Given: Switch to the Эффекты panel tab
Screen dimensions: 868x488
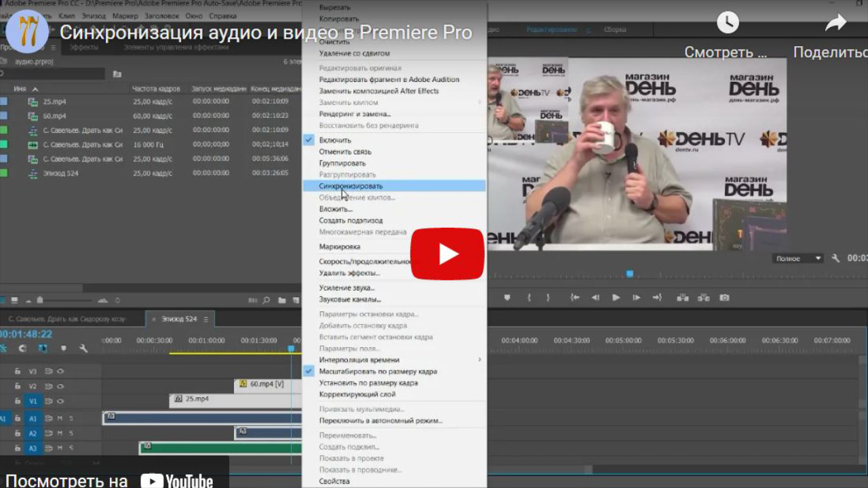Looking at the screenshot, I should point(84,47).
